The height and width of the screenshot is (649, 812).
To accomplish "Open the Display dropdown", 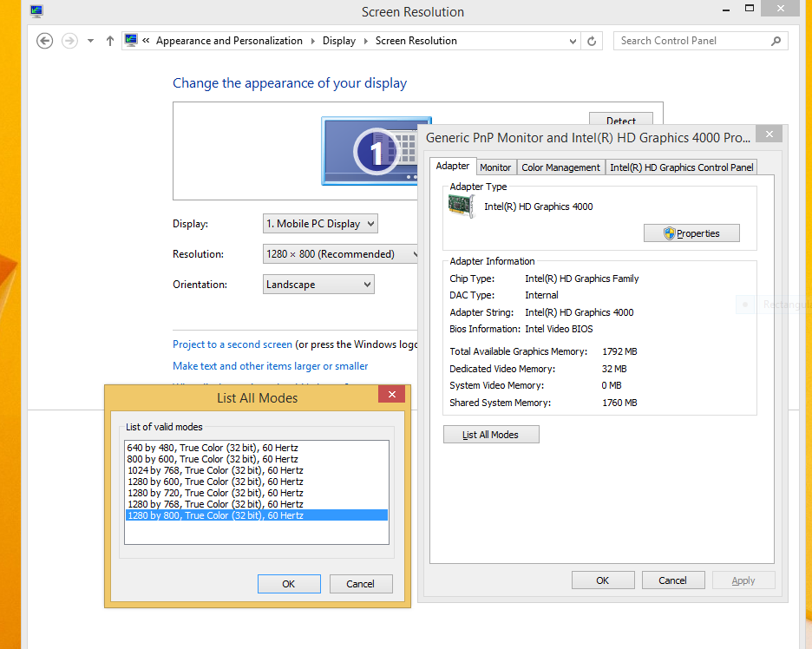I will (x=320, y=224).
